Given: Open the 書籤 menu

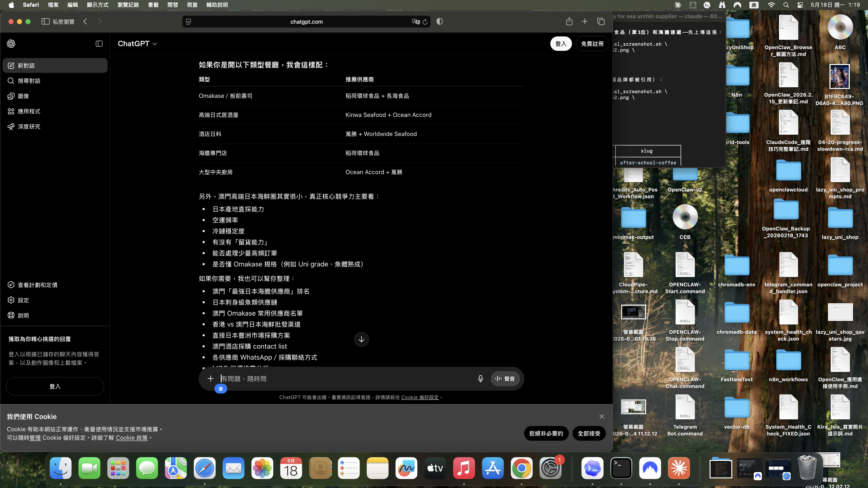Looking at the screenshot, I should (x=153, y=5).
